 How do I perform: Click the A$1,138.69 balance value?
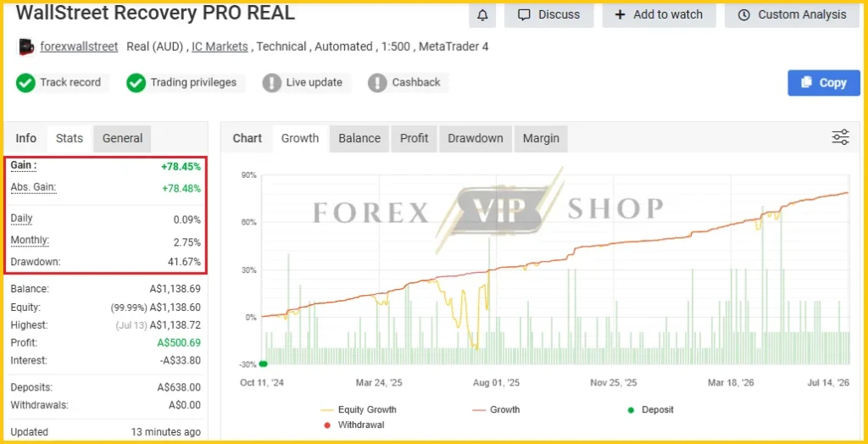[175, 289]
